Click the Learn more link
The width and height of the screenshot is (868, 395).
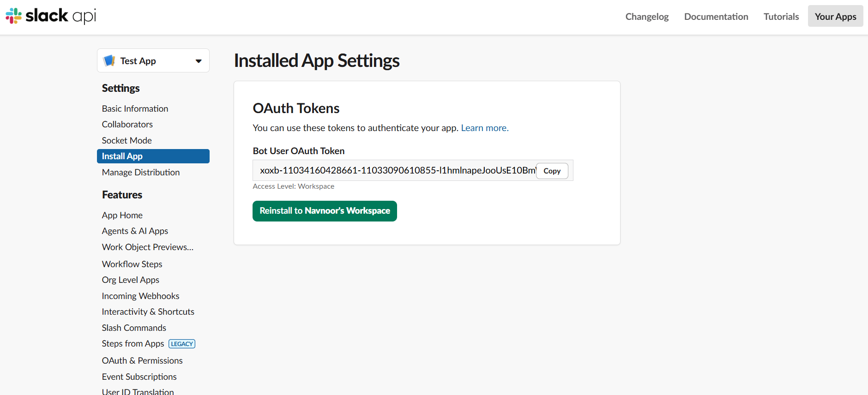(485, 128)
